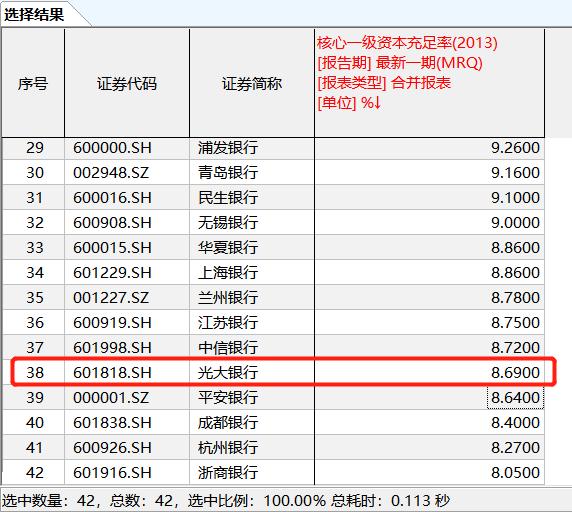The image size is (572, 512).
Task: Select 江苏银行 in the name column
Action: (228, 323)
